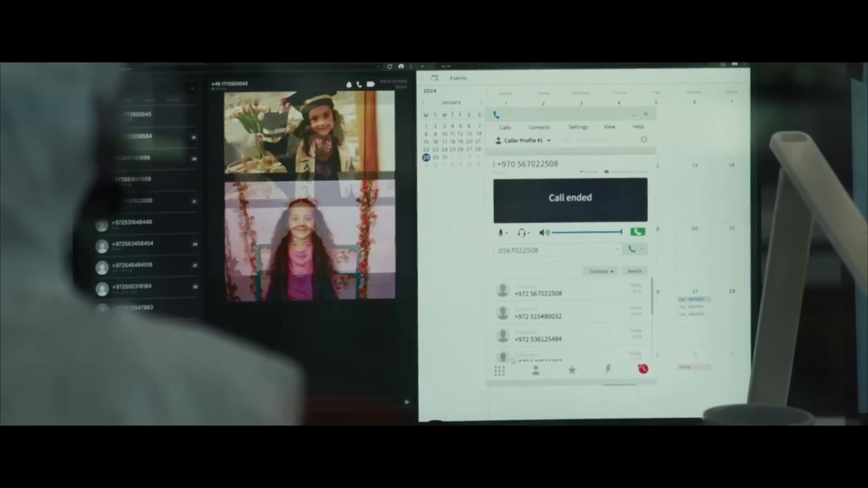Image resolution: width=868 pixels, height=488 pixels.
Task: Start video call with camera icon
Action: point(371,84)
